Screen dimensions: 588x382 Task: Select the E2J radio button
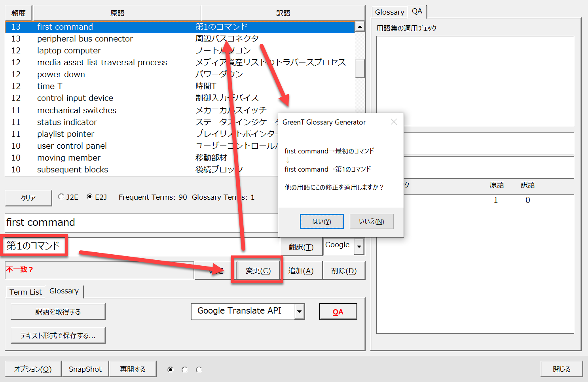tap(90, 197)
